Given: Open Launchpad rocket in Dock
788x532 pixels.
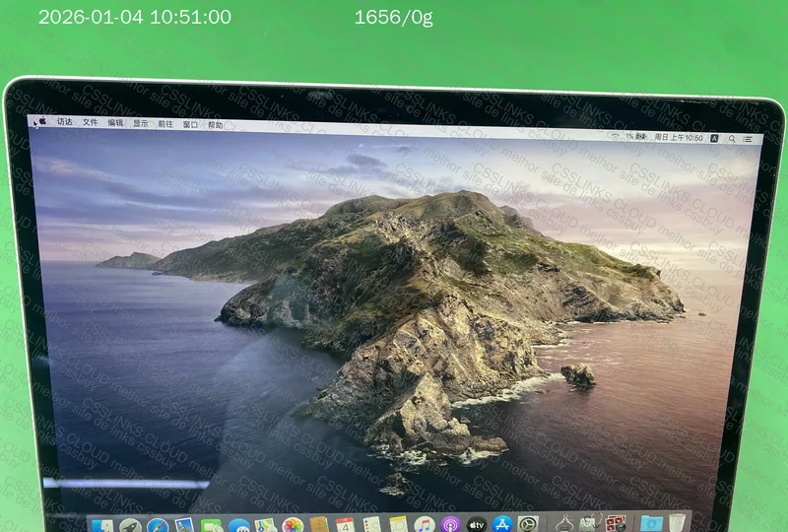Looking at the screenshot, I should (x=130, y=525).
